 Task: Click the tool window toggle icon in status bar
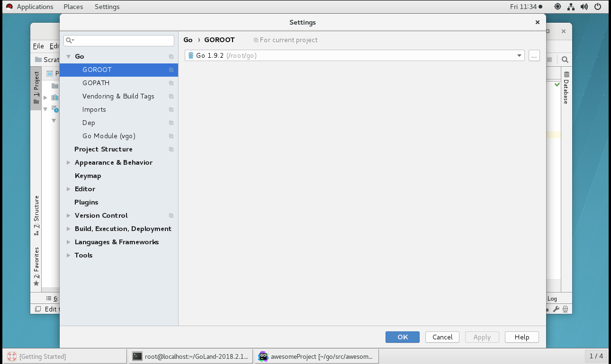click(x=38, y=309)
